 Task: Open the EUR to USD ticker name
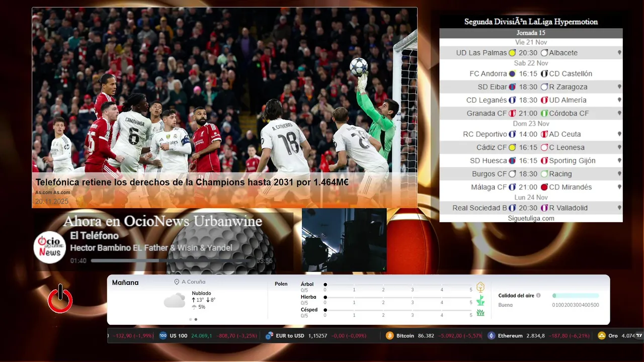290,335
